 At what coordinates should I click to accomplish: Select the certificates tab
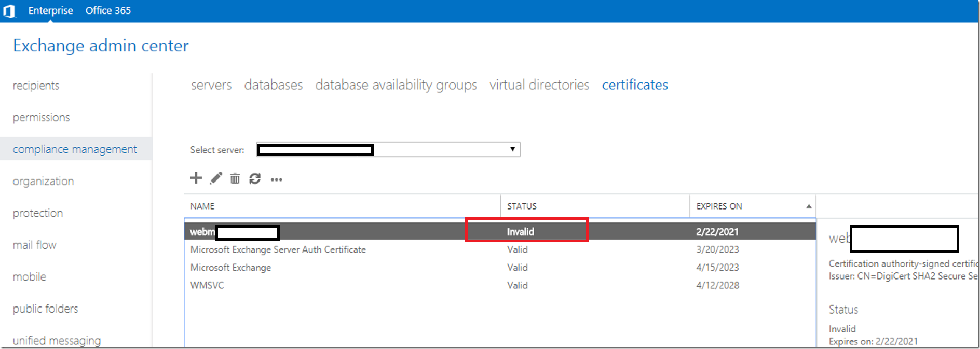[x=635, y=85]
